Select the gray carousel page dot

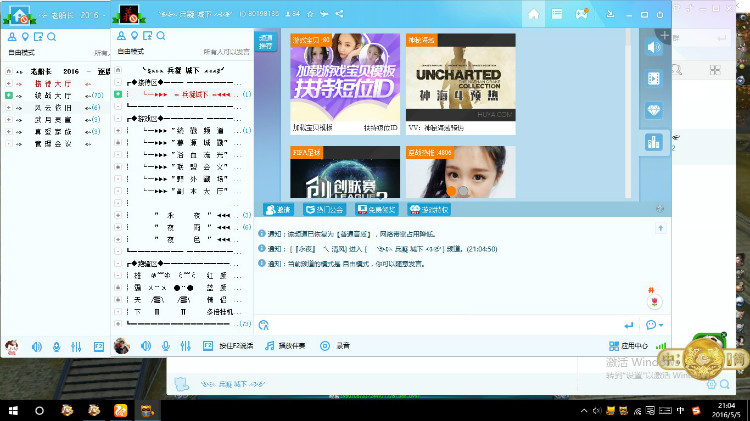click(x=463, y=191)
